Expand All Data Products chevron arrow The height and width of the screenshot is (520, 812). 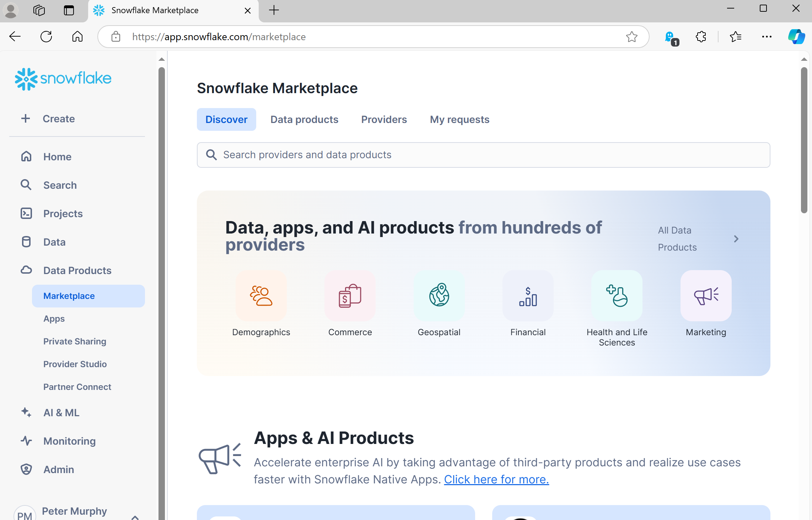tap(736, 239)
